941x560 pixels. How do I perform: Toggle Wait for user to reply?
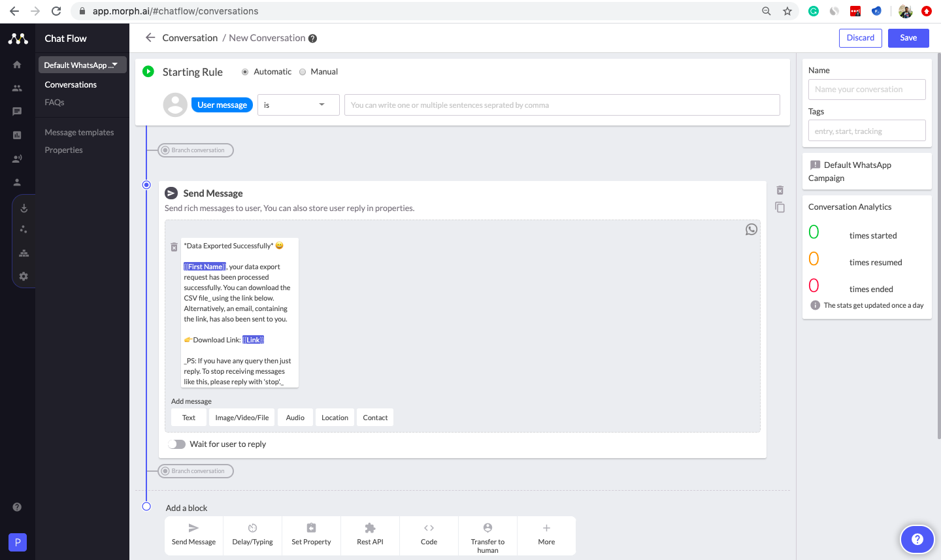(x=176, y=444)
